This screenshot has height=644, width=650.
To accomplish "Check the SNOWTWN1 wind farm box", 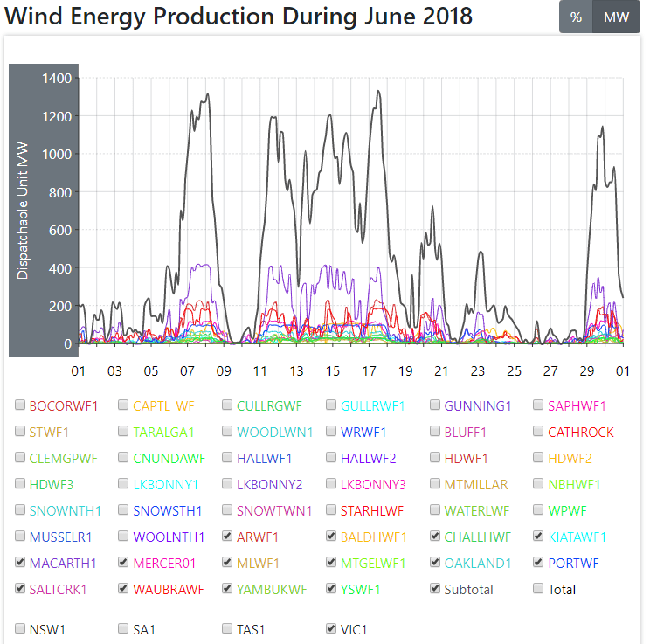I will (228, 510).
